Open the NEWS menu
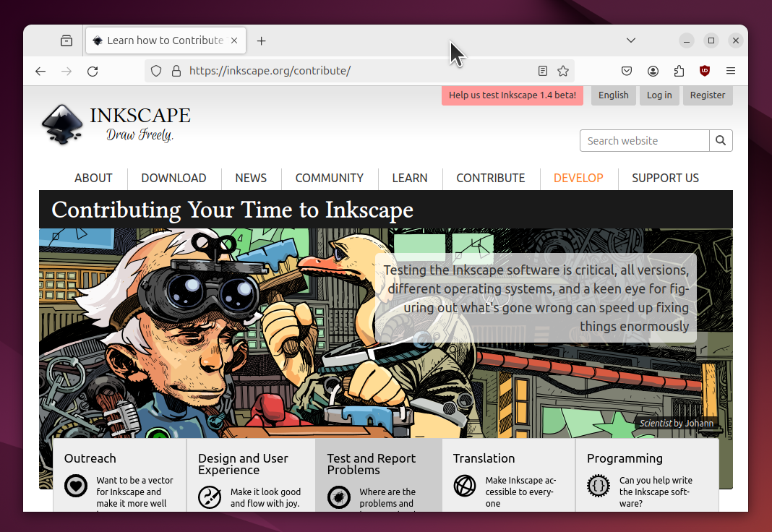 (251, 178)
